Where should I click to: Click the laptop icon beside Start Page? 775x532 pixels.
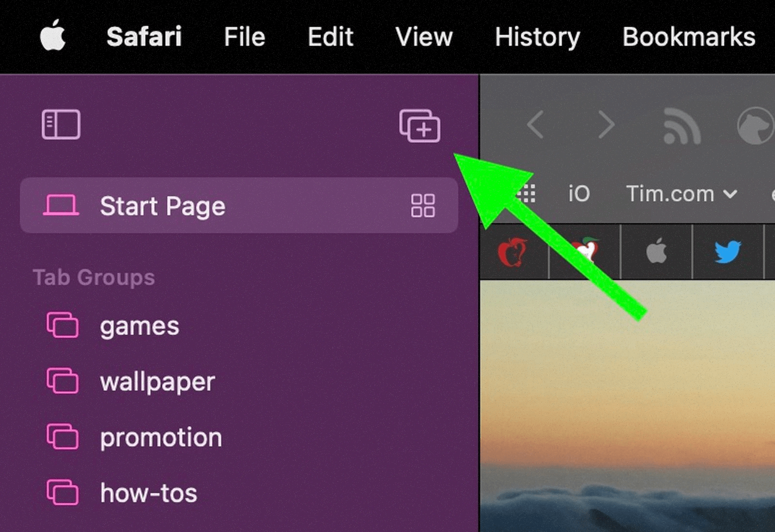coord(62,205)
